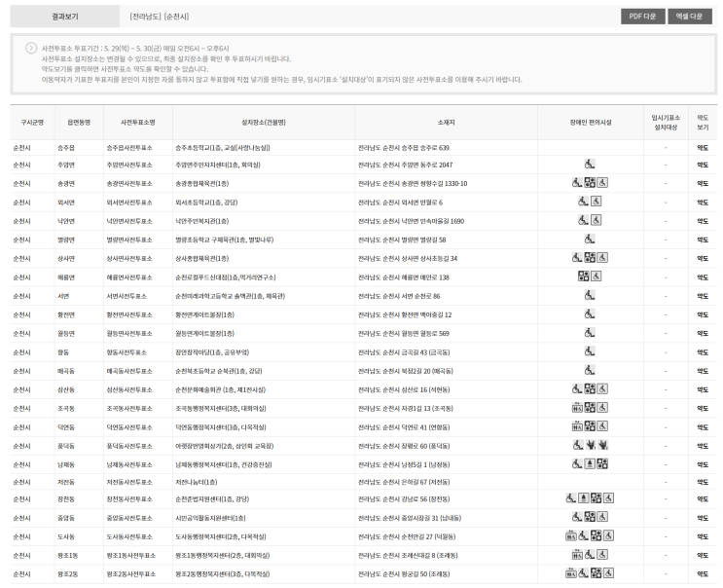The height and width of the screenshot is (588, 723).
Task: Click elevator icon in 왕조1동 row
Action: [x=577, y=554]
